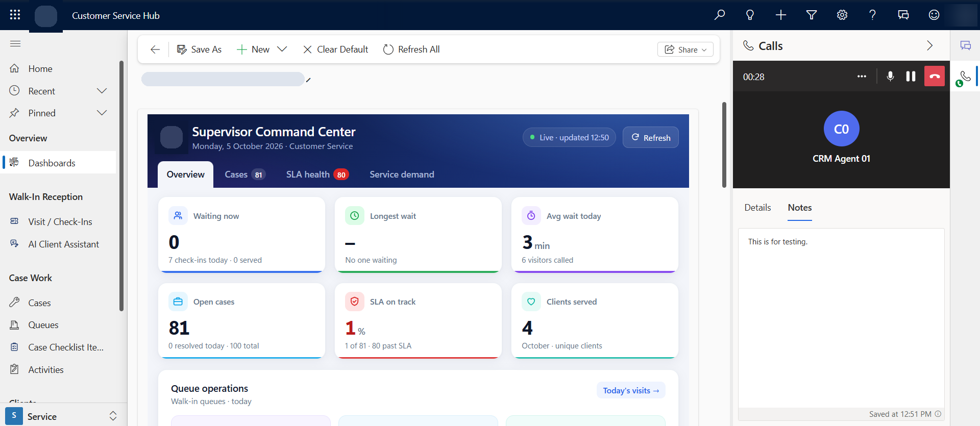Open the New dropdown arrow
This screenshot has width=980, height=426.
click(282, 49)
